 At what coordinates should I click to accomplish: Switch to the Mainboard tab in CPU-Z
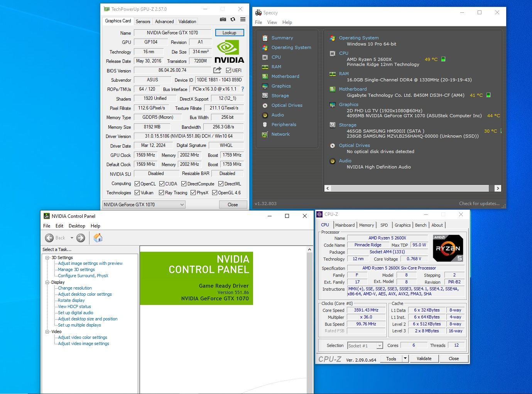(x=345, y=225)
